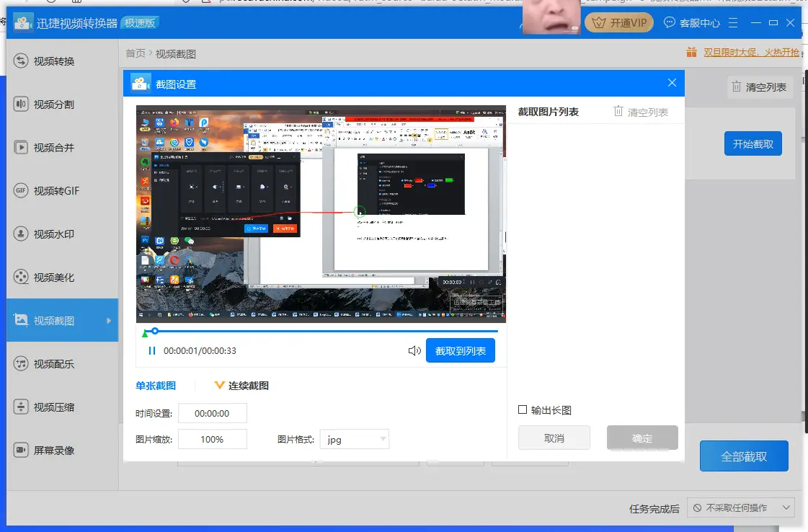808x532 pixels.
Task: Open the hamburger main menu
Action: coord(733,22)
